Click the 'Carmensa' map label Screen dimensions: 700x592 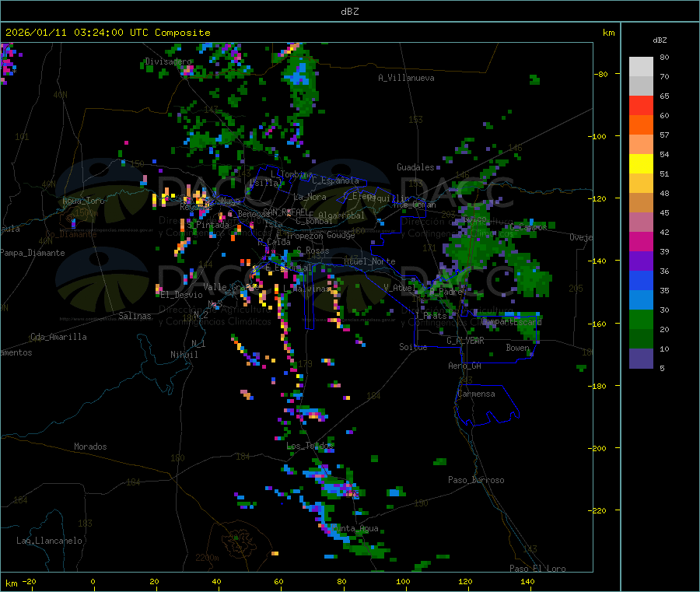476,394
